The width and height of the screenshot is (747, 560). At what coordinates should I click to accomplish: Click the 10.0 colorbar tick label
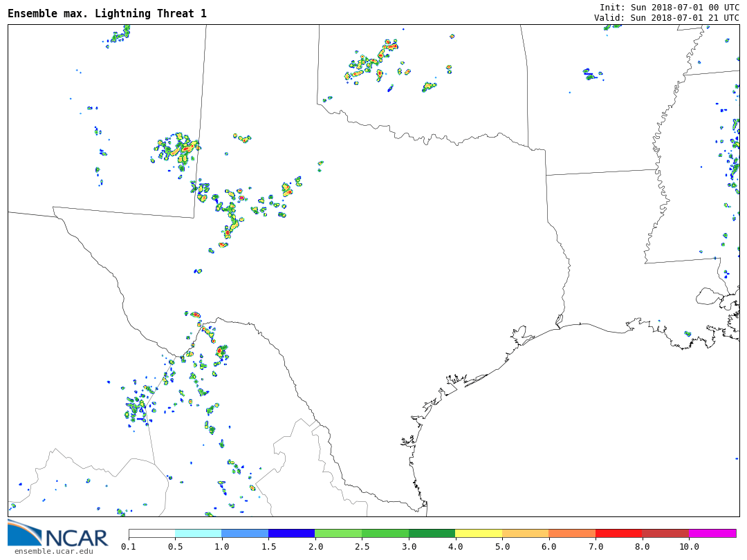click(x=689, y=547)
